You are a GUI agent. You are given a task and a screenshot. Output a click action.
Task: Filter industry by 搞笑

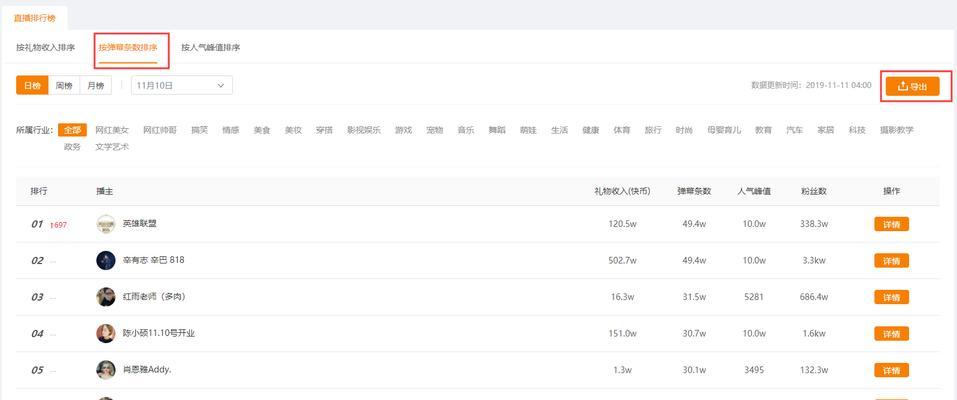click(200, 130)
